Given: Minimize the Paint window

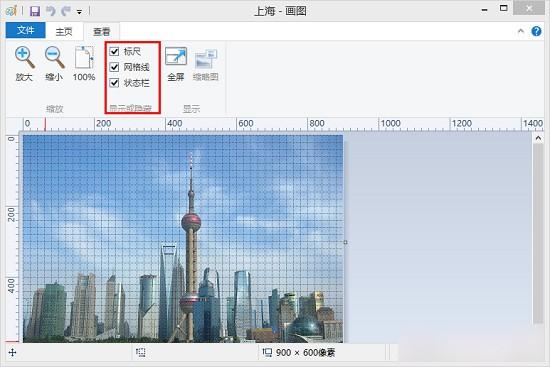Looking at the screenshot, I should click(x=484, y=10).
